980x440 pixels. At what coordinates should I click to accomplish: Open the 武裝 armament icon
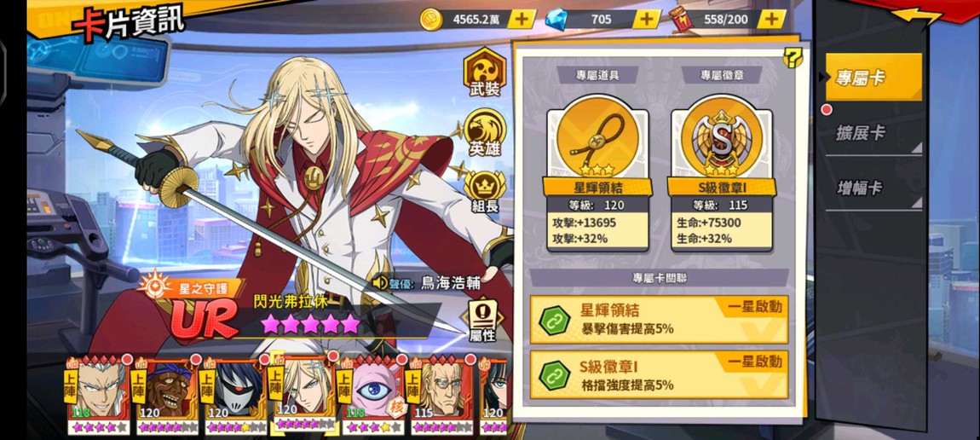point(484,73)
